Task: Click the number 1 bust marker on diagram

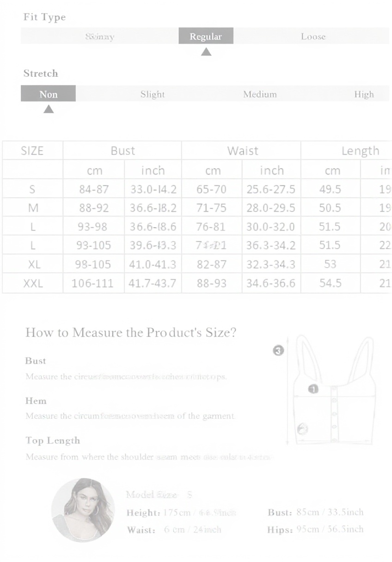Action: [313, 389]
